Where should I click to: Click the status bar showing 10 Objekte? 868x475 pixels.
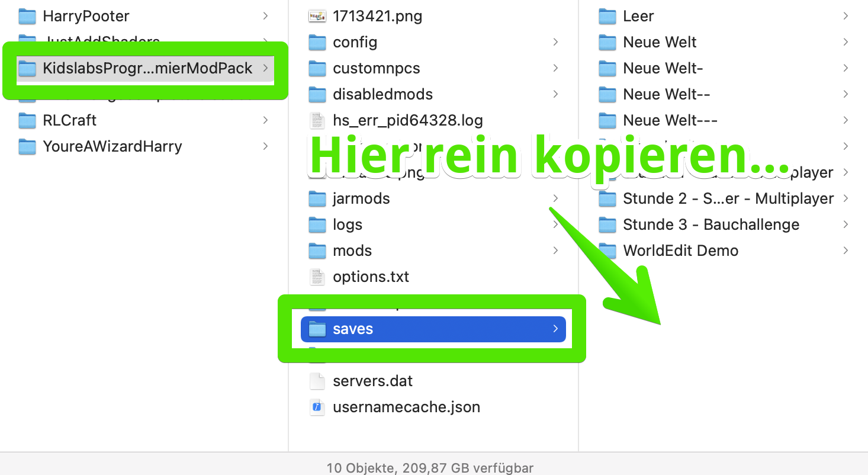click(x=430, y=467)
